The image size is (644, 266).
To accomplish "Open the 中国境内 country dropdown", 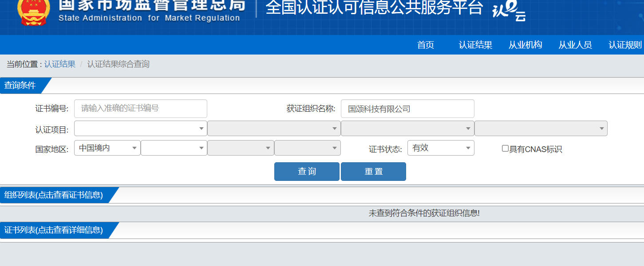I will click(107, 148).
